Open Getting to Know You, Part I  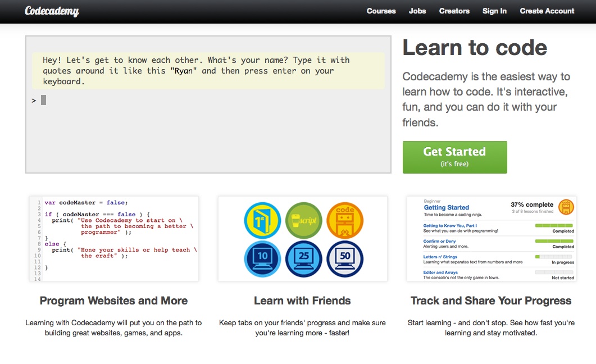[x=450, y=225]
